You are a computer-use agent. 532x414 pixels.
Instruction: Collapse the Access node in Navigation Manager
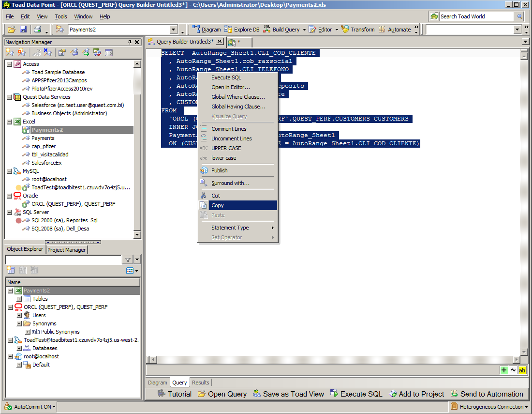point(10,64)
